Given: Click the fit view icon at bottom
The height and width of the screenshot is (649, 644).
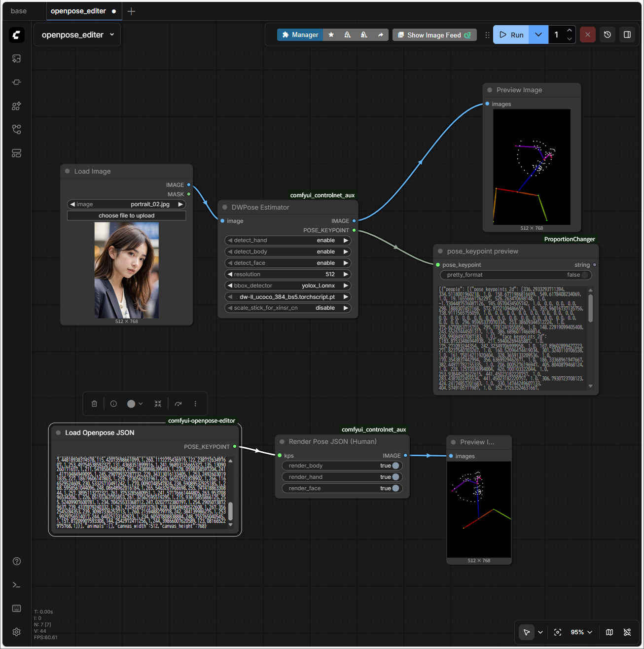Looking at the screenshot, I should click(x=558, y=632).
